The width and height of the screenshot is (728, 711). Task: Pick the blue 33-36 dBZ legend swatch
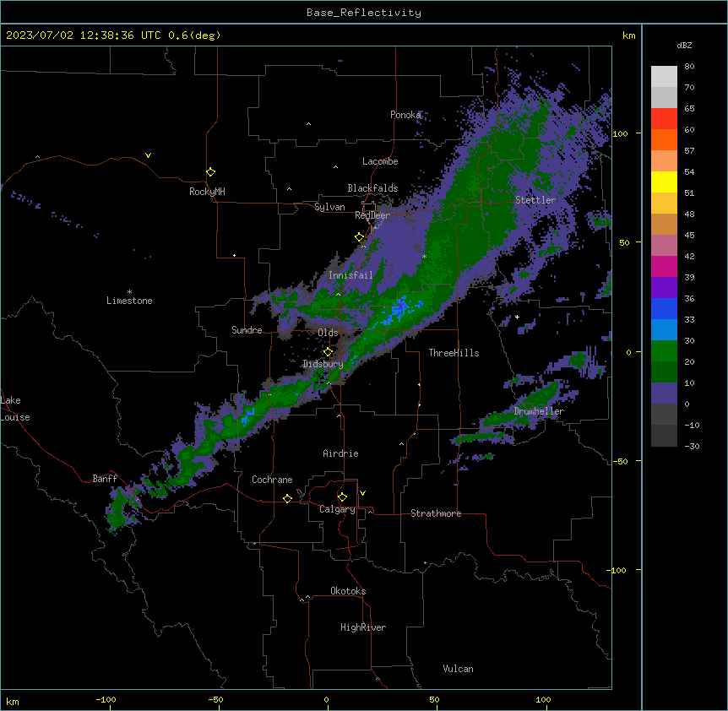(664, 308)
